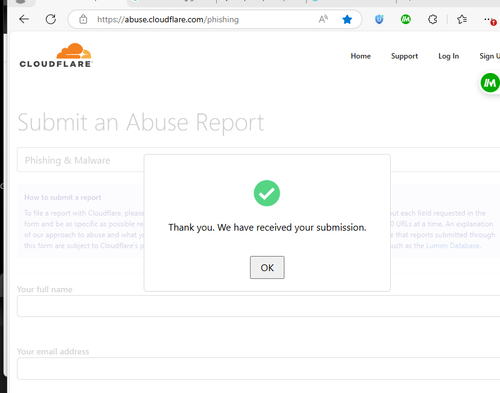This screenshot has height=393, width=500.
Task: Open the Sign Up link
Action: (489, 56)
